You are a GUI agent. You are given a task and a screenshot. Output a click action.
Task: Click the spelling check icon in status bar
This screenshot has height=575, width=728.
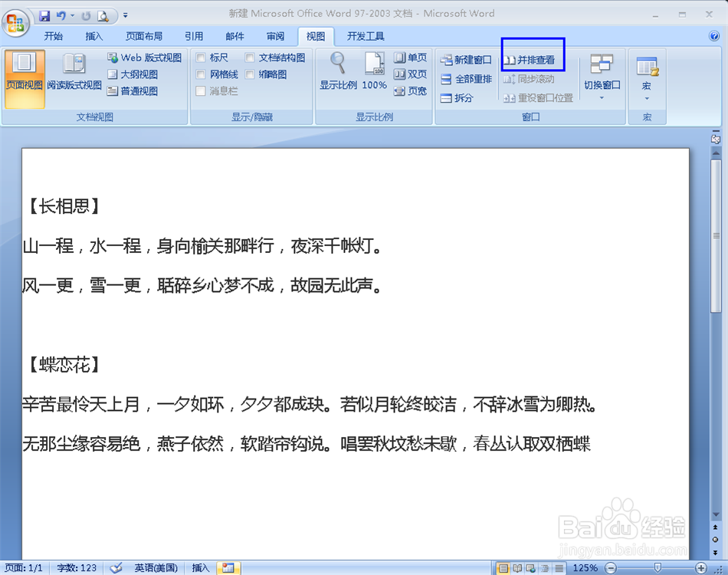coord(116,567)
